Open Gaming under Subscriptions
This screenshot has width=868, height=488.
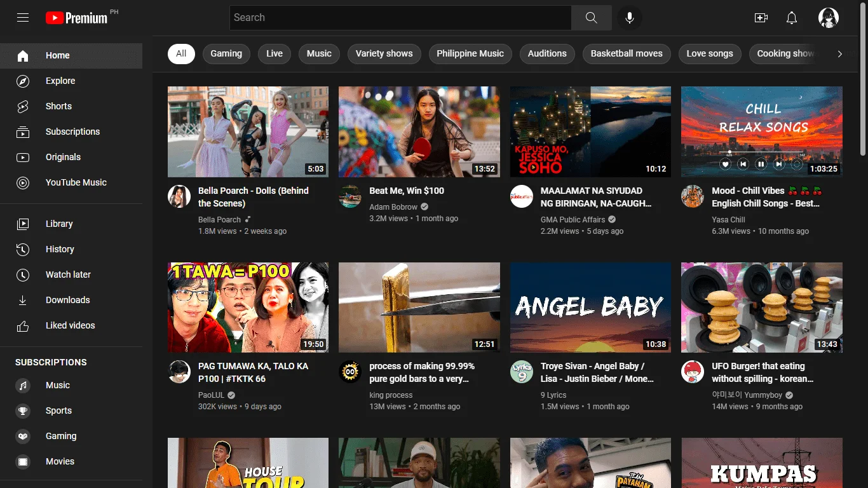pyautogui.click(x=71, y=436)
